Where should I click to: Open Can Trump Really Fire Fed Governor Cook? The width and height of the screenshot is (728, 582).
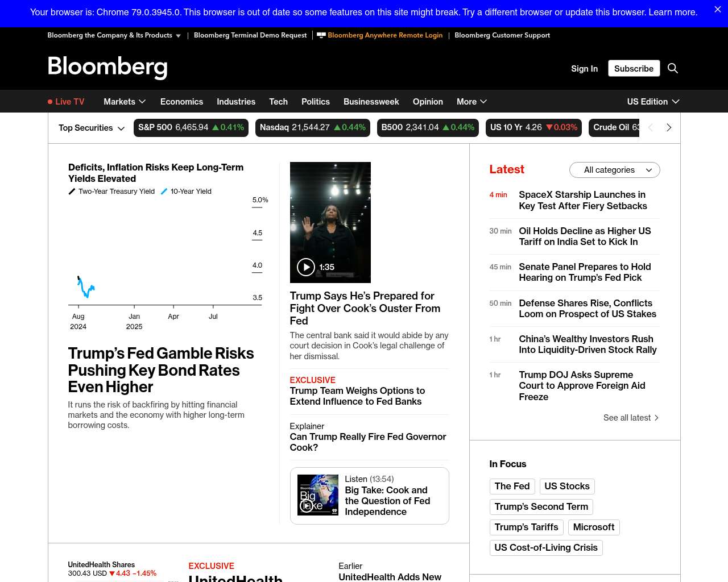tap(368, 442)
